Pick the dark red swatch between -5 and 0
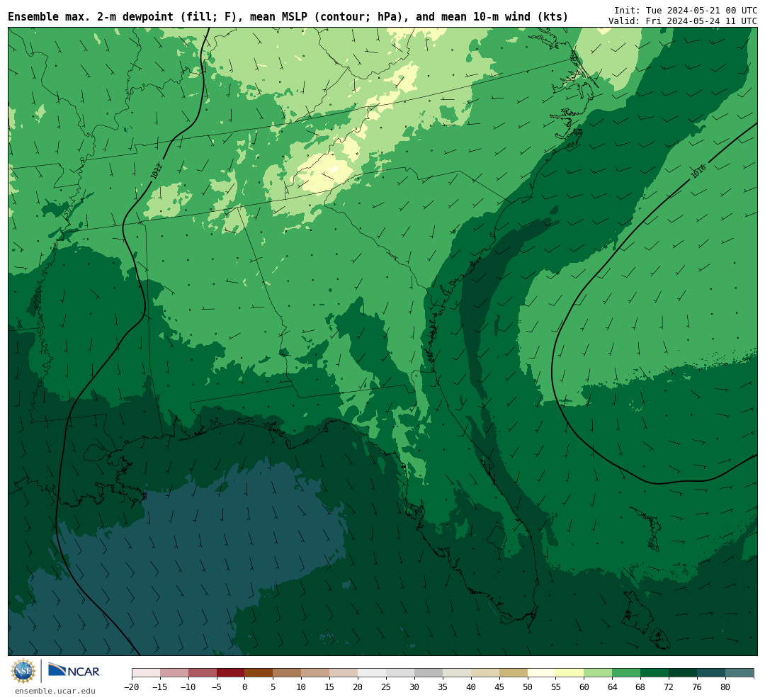 point(231,673)
